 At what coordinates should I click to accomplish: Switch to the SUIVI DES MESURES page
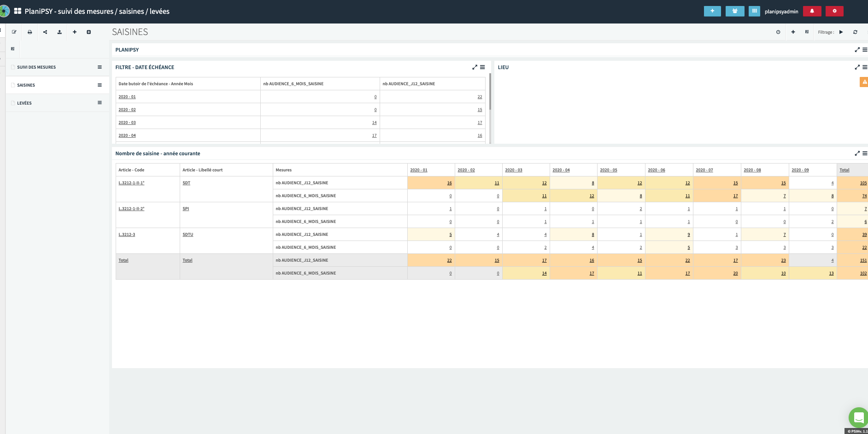(36, 67)
